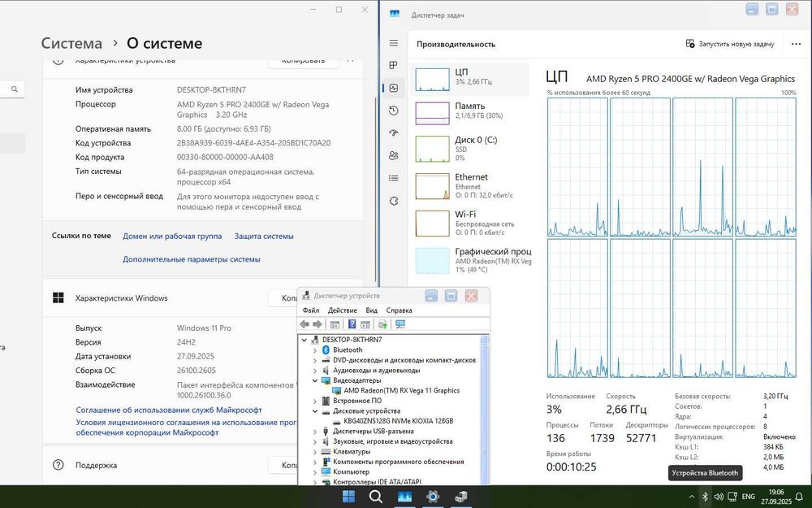The height and width of the screenshot is (508, 812).
Task: Select Wi-Fi performance item
Action: (470, 223)
